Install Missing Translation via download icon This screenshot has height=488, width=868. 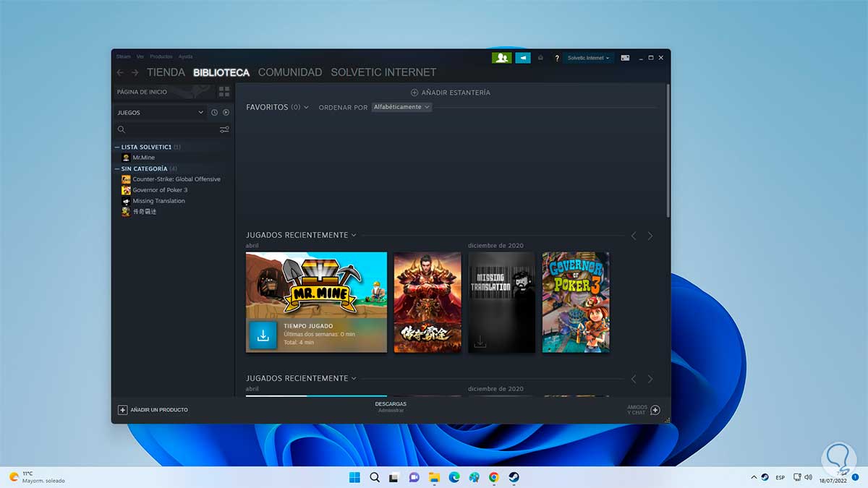coord(480,342)
